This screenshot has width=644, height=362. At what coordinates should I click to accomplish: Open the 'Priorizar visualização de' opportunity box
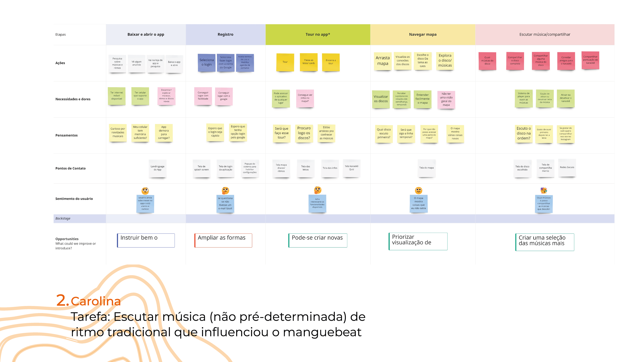[418, 241]
